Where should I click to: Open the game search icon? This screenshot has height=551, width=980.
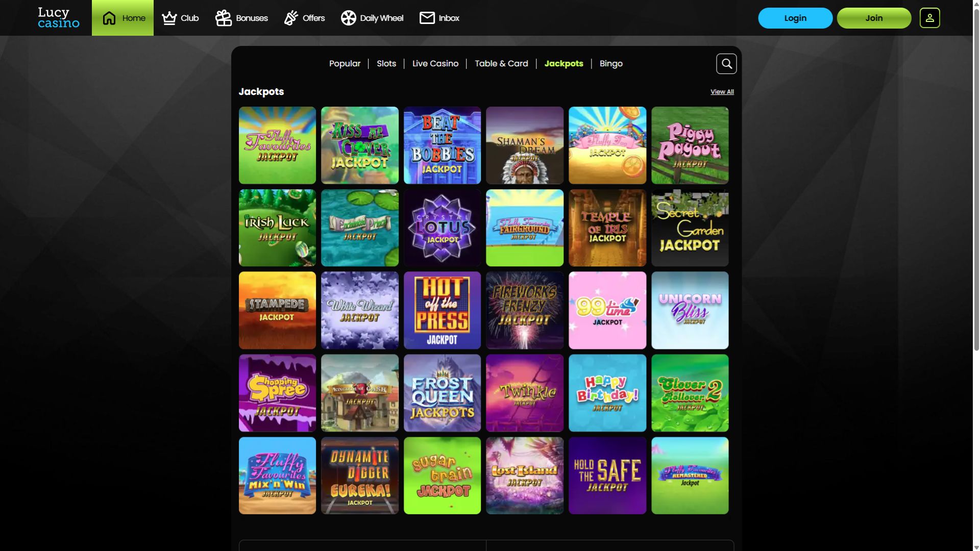726,64
